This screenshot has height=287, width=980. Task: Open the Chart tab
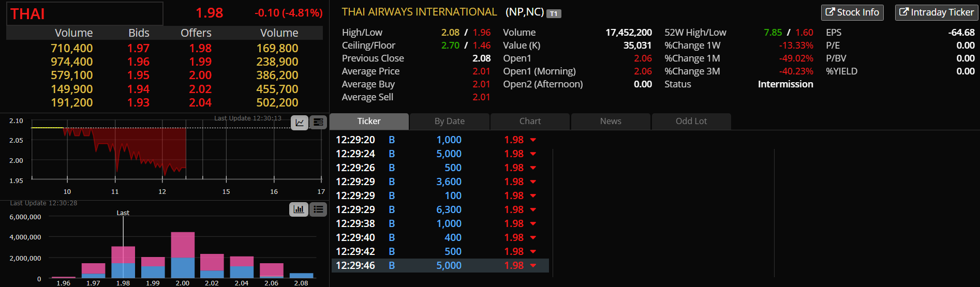point(530,122)
